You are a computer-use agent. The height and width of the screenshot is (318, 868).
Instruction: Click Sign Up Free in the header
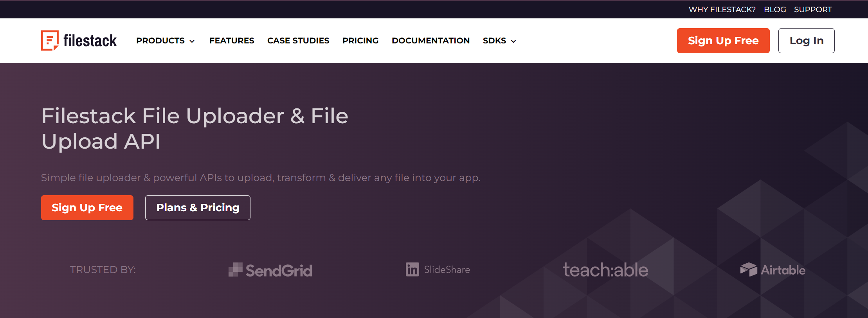[x=723, y=41]
